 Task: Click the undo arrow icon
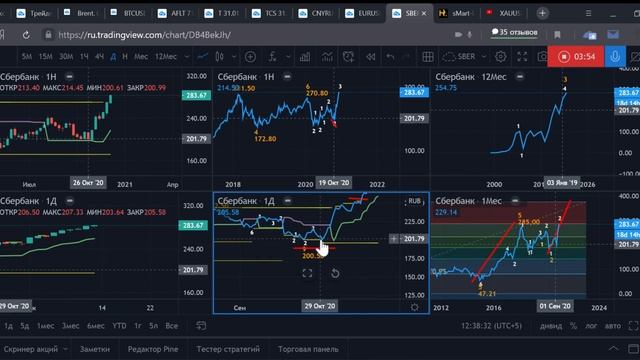(390, 57)
